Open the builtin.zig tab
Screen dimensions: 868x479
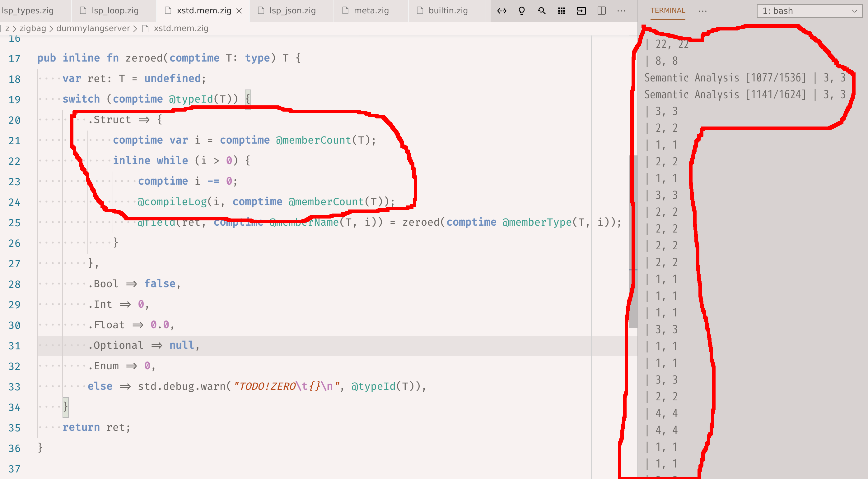click(448, 11)
